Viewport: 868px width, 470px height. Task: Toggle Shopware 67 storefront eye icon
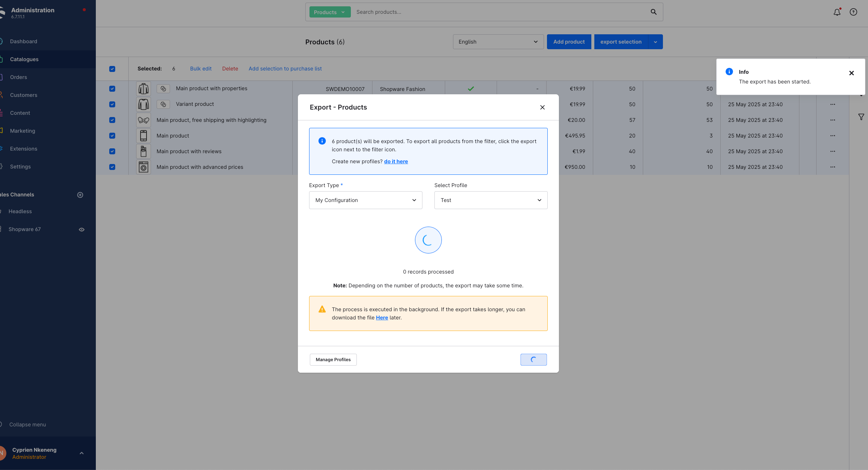click(x=82, y=230)
